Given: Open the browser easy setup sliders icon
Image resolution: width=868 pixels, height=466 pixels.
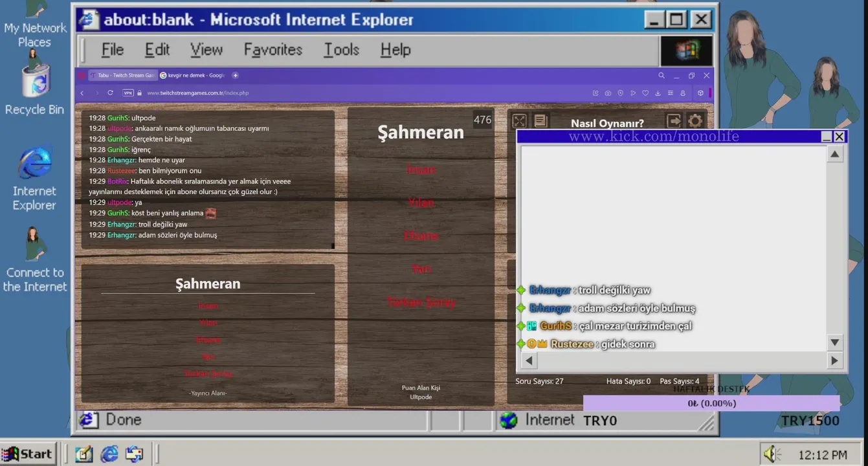Looking at the screenshot, I should pyautogui.click(x=670, y=93).
